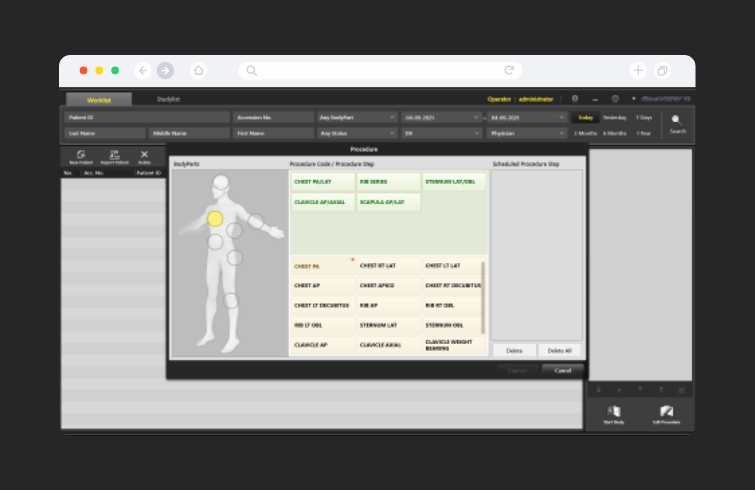
Task: Choose the RIB SERIES procedure code
Action: 388,182
